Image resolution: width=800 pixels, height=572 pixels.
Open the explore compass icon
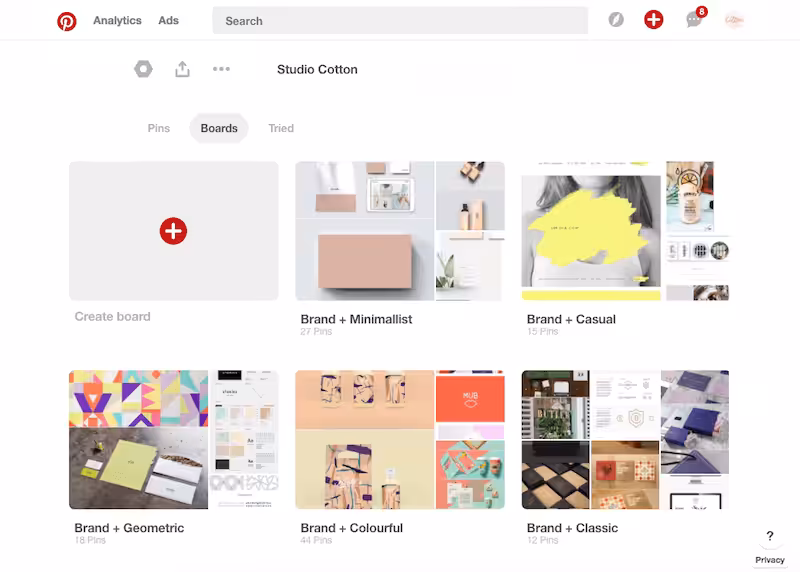616,20
